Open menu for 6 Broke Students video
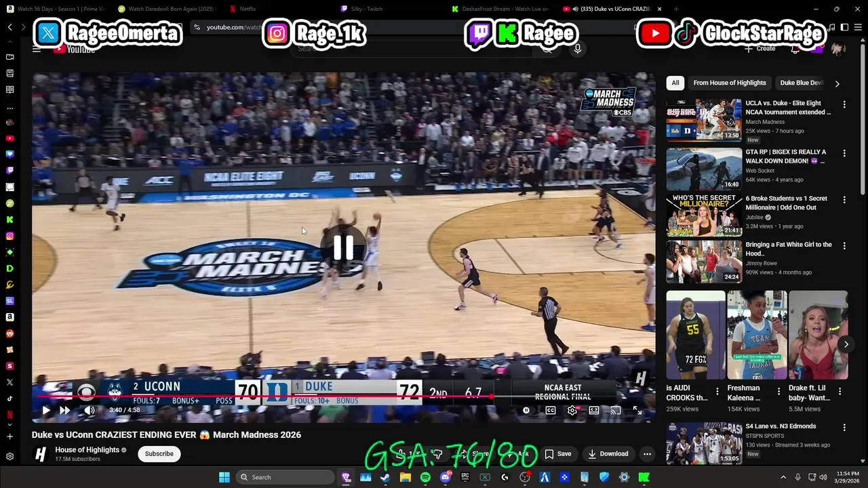 844,200
